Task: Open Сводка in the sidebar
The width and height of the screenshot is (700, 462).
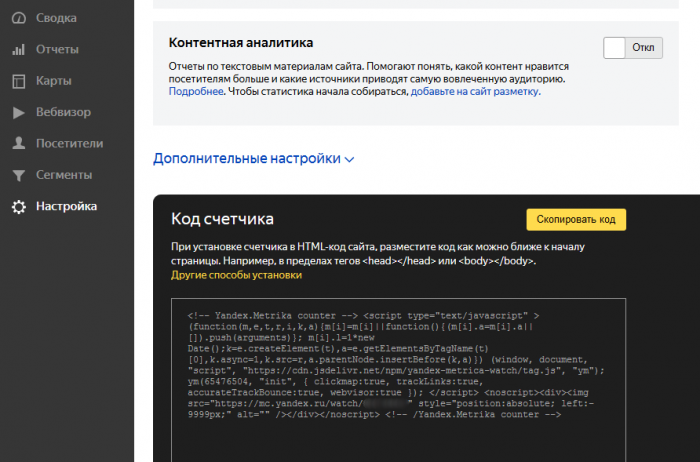Action: 56,18
